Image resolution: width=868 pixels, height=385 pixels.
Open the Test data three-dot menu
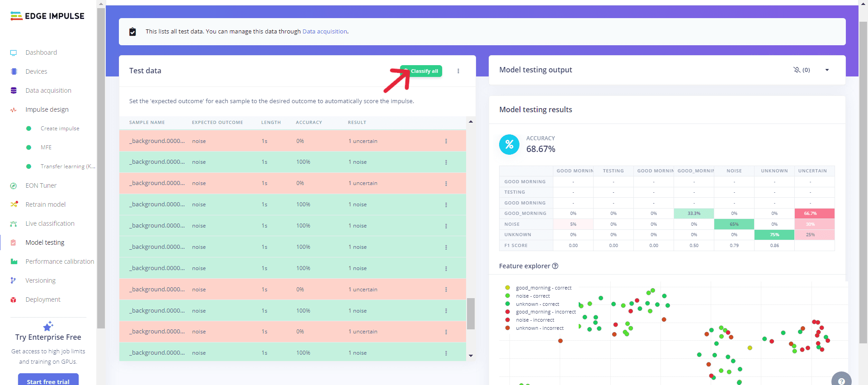pos(458,71)
